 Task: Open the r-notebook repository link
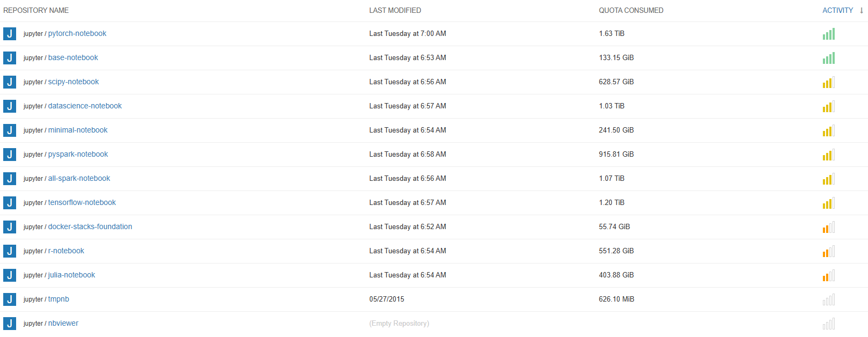[x=66, y=251]
